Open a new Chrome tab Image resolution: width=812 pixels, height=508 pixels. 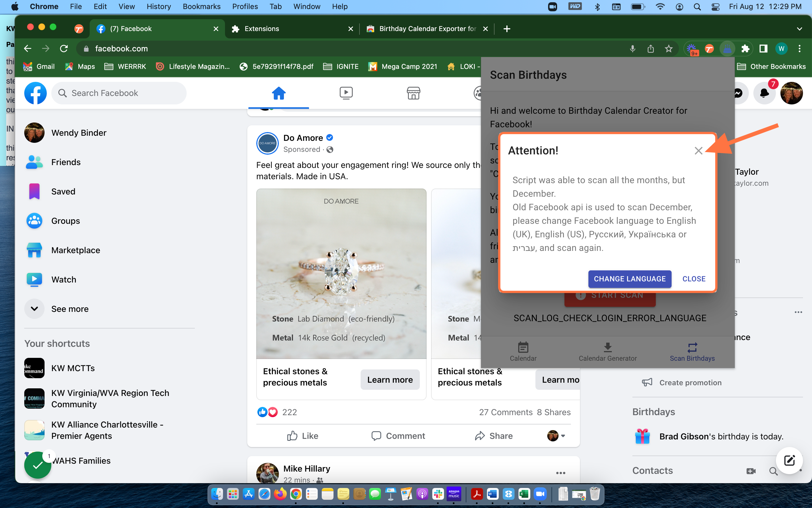pos(507,29)
